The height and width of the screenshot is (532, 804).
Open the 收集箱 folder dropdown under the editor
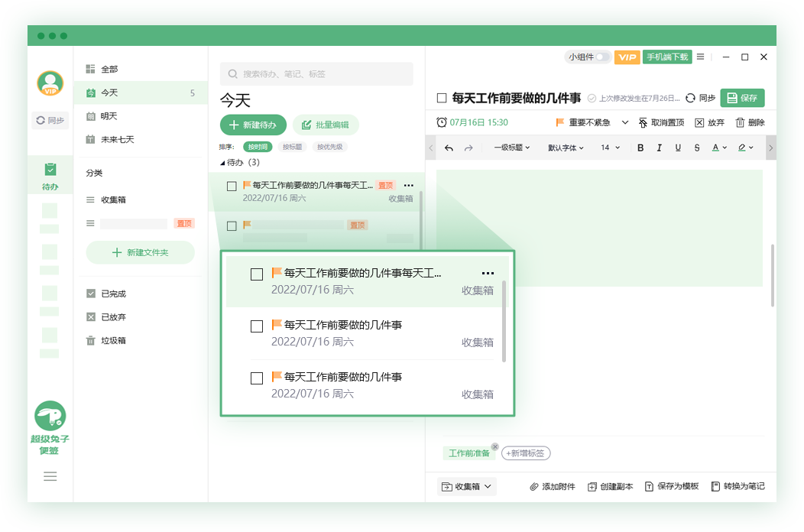click(x=467, y=486)
